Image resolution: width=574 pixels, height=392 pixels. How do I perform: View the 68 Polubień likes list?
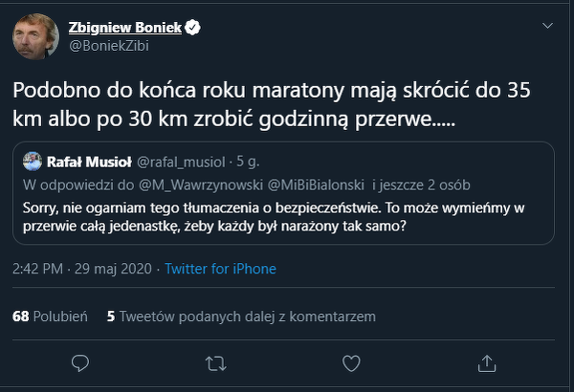point(50,316)
